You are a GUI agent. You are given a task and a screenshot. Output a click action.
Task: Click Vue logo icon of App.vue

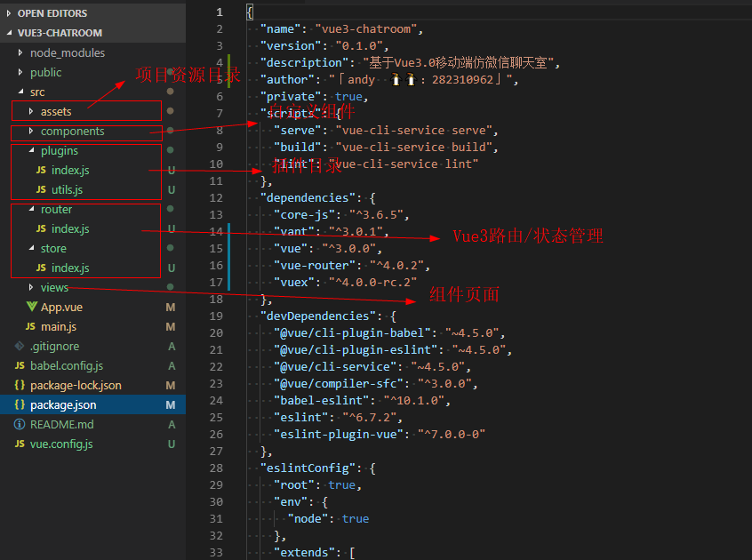(x=32, y=307)
